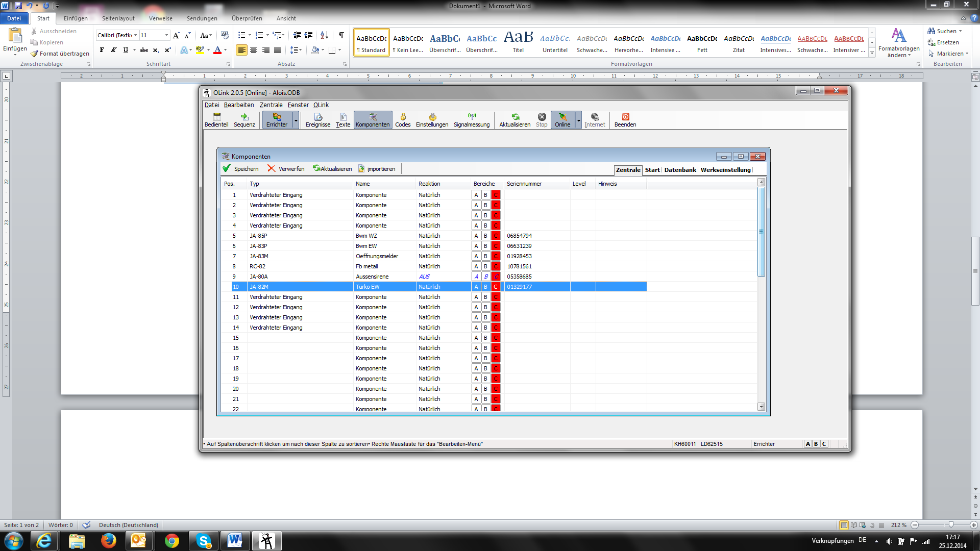Open the Codes toolbar icon

402,120
